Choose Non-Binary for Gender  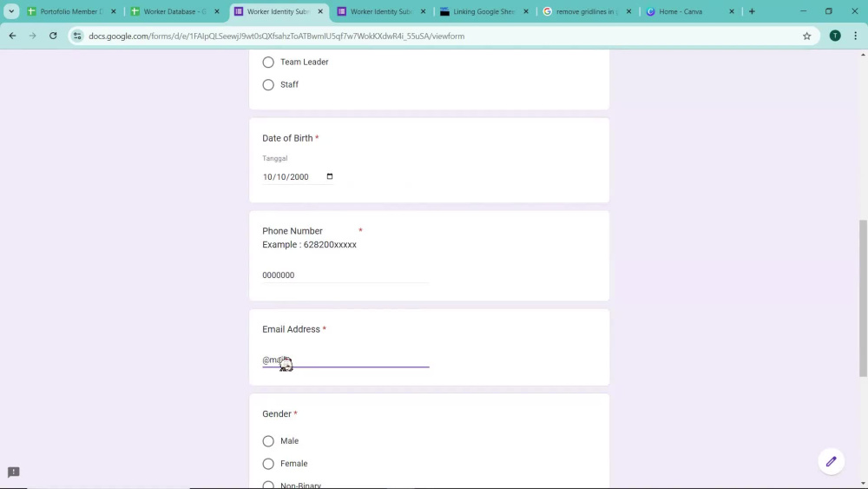[268, 486]
